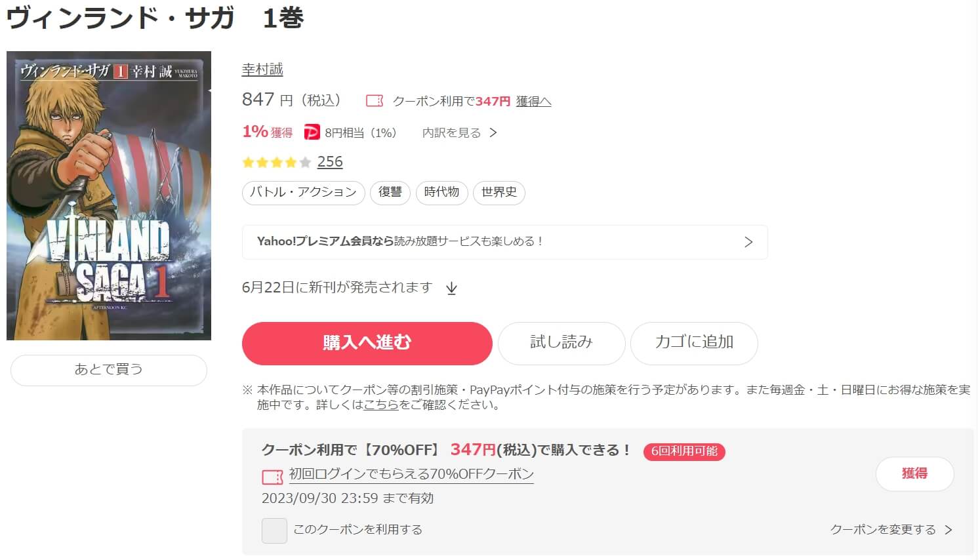Expand the 内訳を見る breakdown chevron
Screen dimensions: 978x560
[493, 132]
